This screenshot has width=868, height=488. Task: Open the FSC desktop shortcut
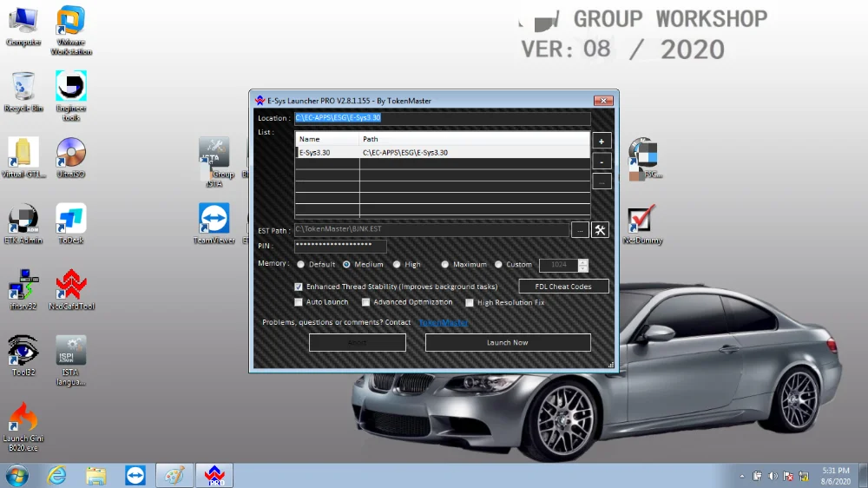click(x=643, y=158)
